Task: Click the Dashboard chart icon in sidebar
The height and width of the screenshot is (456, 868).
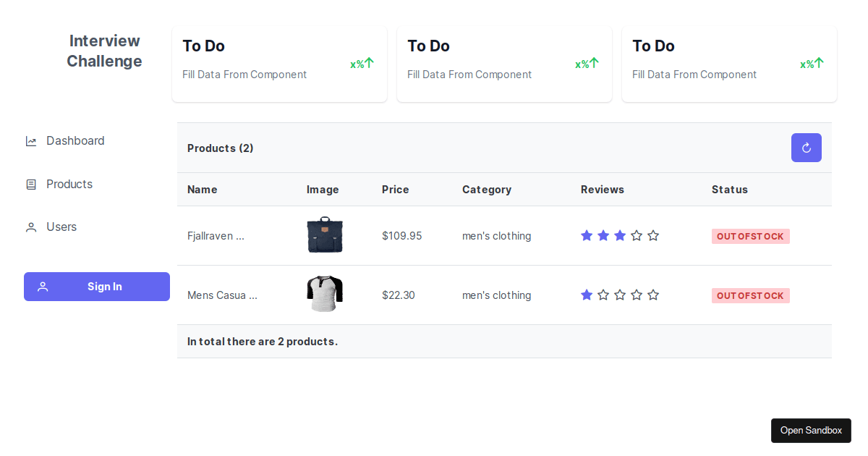Action: 31,141
